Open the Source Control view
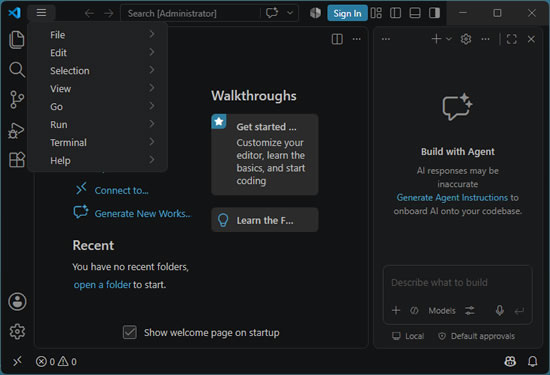The image size is (550, 375). coord(16,100)
